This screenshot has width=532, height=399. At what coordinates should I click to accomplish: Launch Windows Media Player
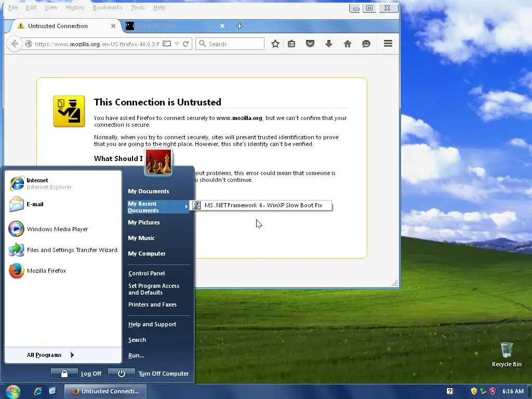click(63, 229)
